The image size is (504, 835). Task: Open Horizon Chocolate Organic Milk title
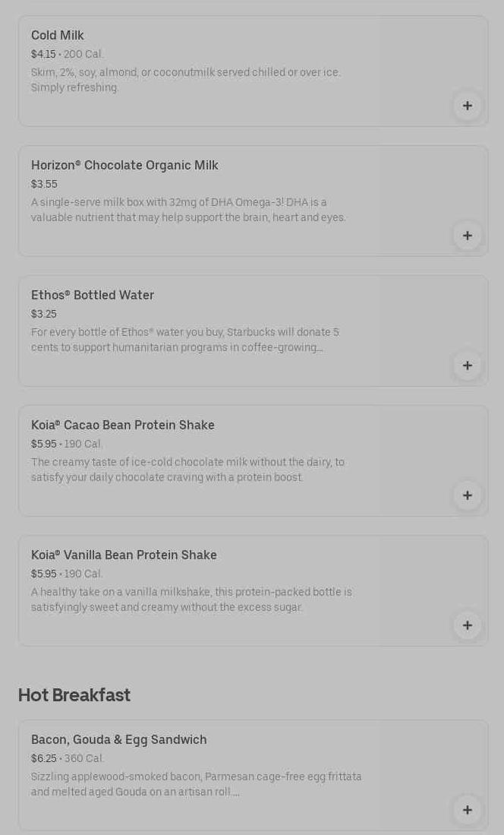pyautogui.click(x=124, y=166)
